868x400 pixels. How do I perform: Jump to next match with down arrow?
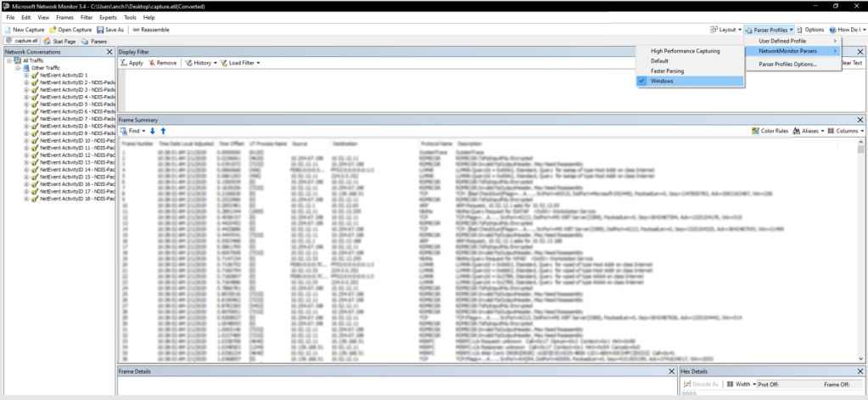(x=153, y=131)
